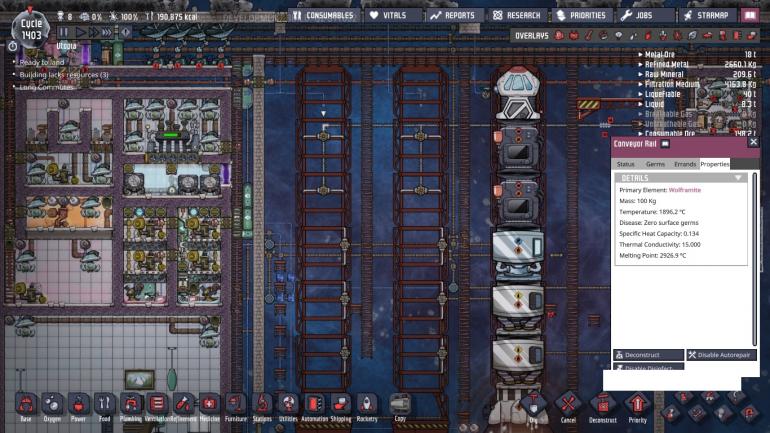Close the Conveyor Rail panel
770x433 pixels.
coord(753,142)
